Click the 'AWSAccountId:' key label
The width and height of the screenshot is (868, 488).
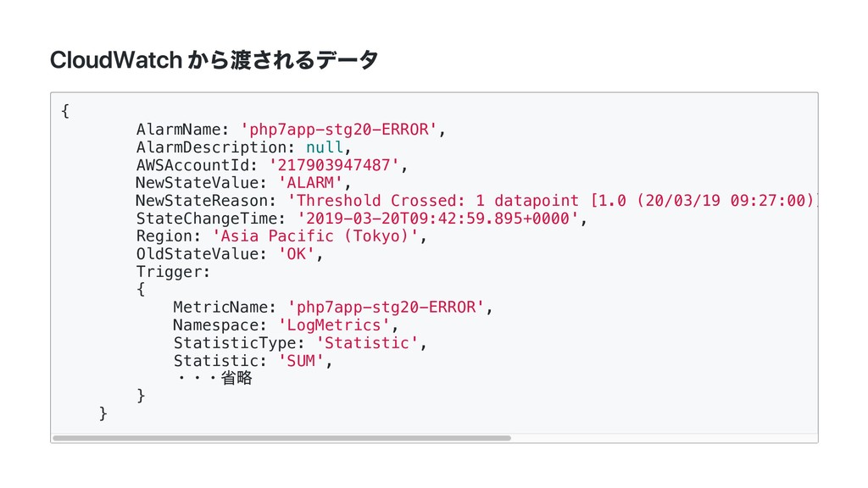click(197, 165)
